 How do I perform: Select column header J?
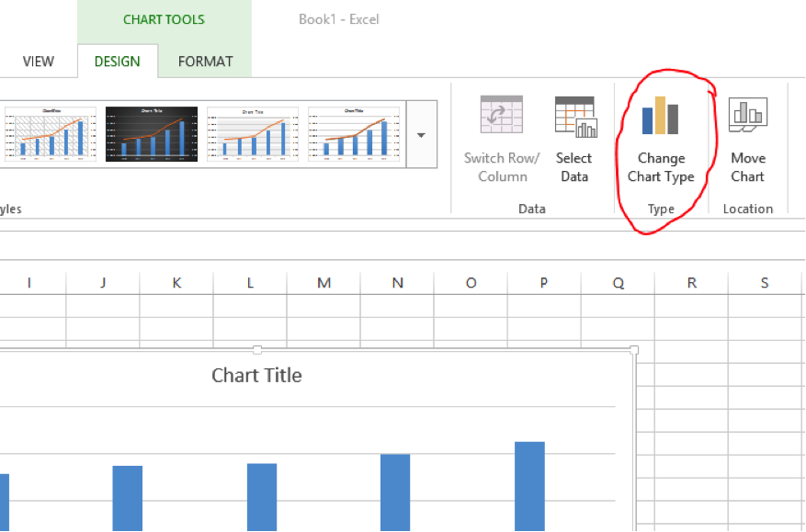(x=103, y=283)
